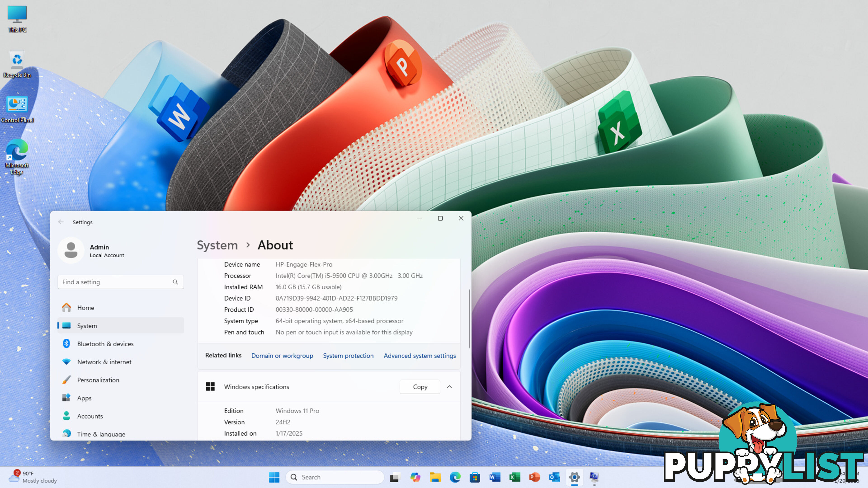Open Time & language settings
Viewport: 868px width, 488px height.
120,434
